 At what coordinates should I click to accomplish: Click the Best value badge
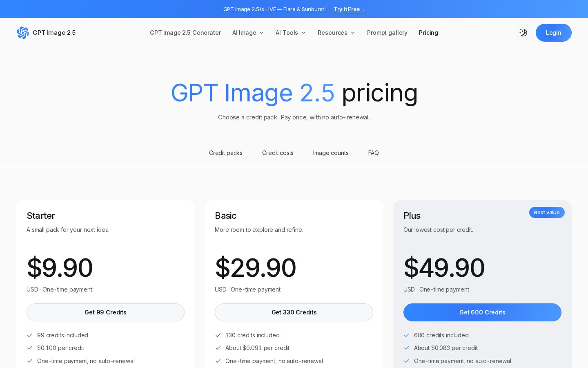click(x=547, y=213)
